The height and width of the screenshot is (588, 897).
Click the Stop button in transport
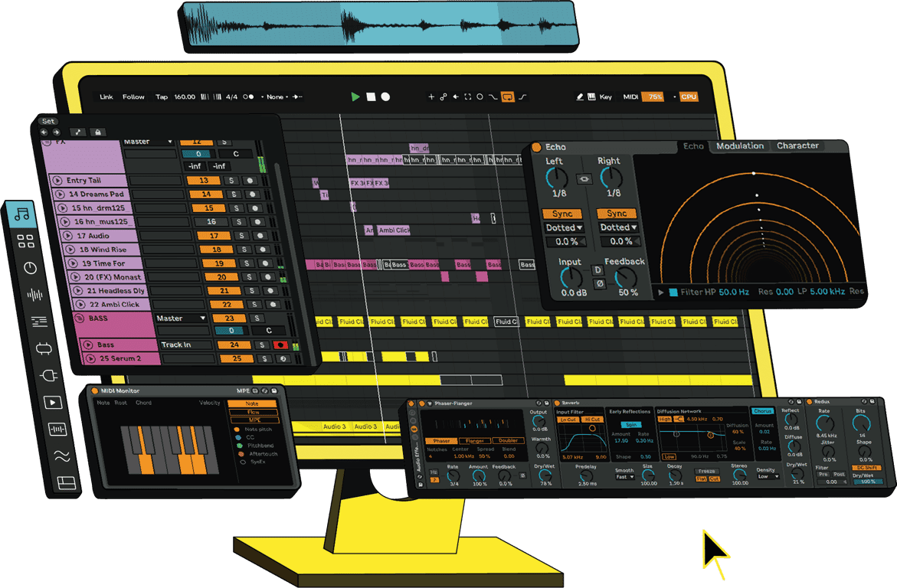point(371,97)
